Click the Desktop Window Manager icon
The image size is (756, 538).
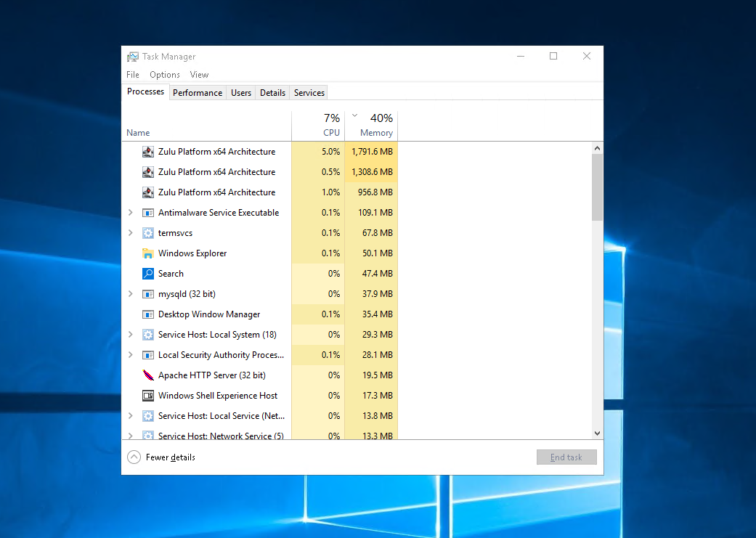pyautogui.click(x=148, y=314)
